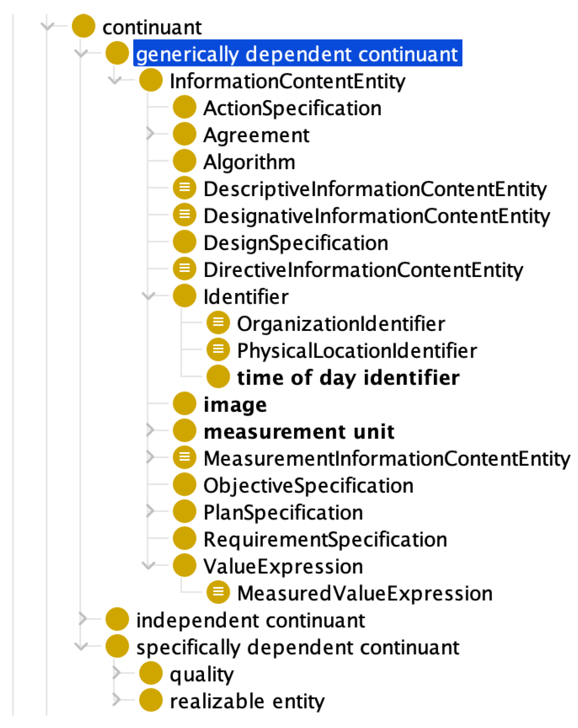Screen dimensions: 578x728
Task: Expand the quality class node
Action: [x=116, y=673]
